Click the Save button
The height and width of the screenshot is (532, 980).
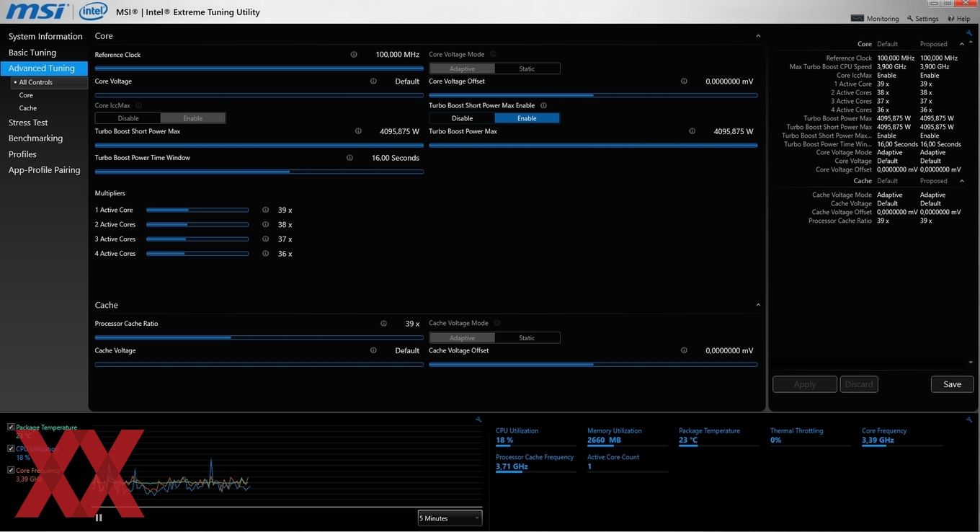pyautogui.click(x=952, y=384)
